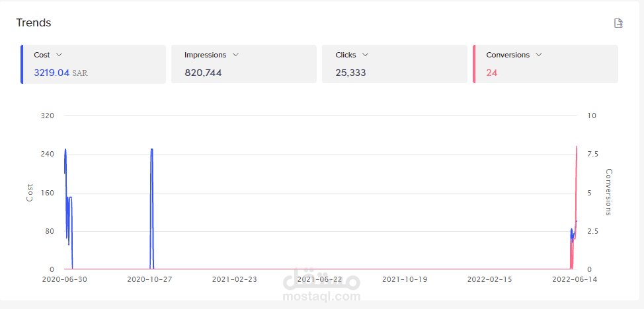Select the Cost value 3219.04 SAR

tap(60, 73)
